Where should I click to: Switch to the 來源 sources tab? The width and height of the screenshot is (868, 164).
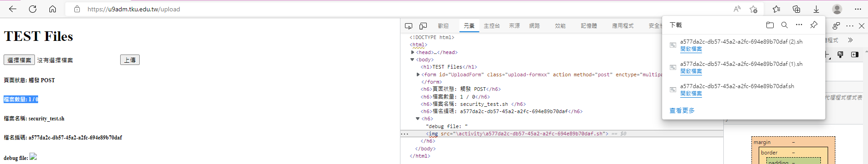tap(514, 26)
